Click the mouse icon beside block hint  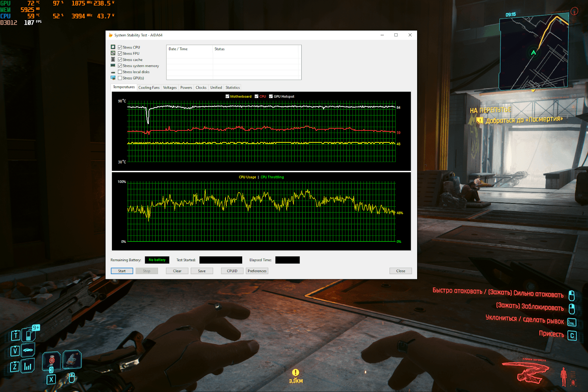click(572, 309)
